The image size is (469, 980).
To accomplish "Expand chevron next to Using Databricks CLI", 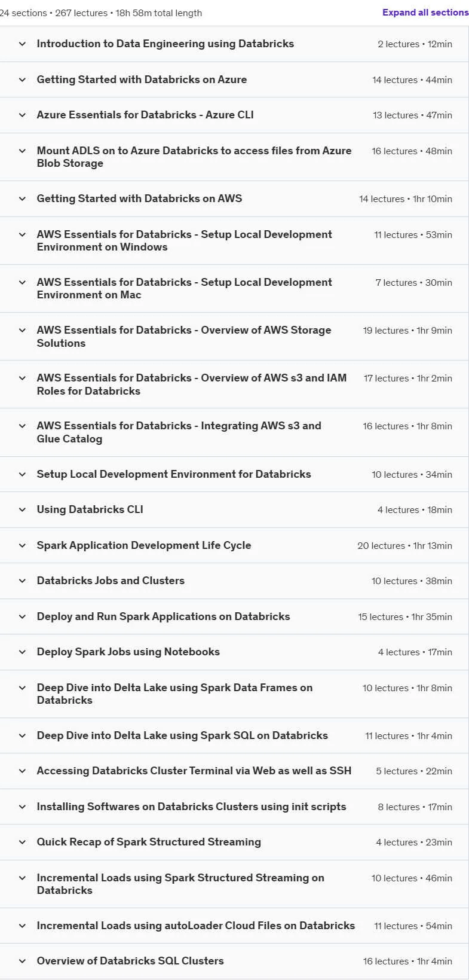I will pyautogui.click(x=22, y=509).
